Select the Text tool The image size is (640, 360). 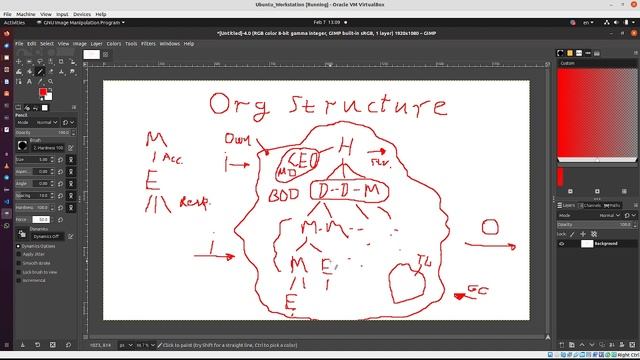click(29, 82)
